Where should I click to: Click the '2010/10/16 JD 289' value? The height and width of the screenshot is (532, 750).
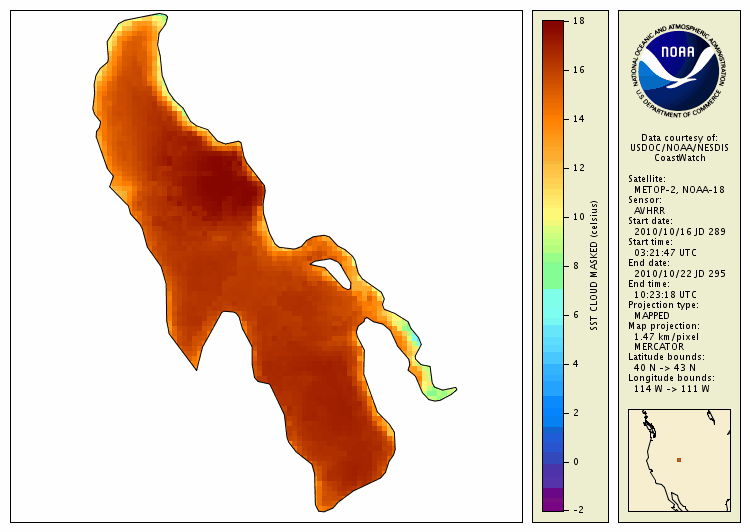coord(680,232)
